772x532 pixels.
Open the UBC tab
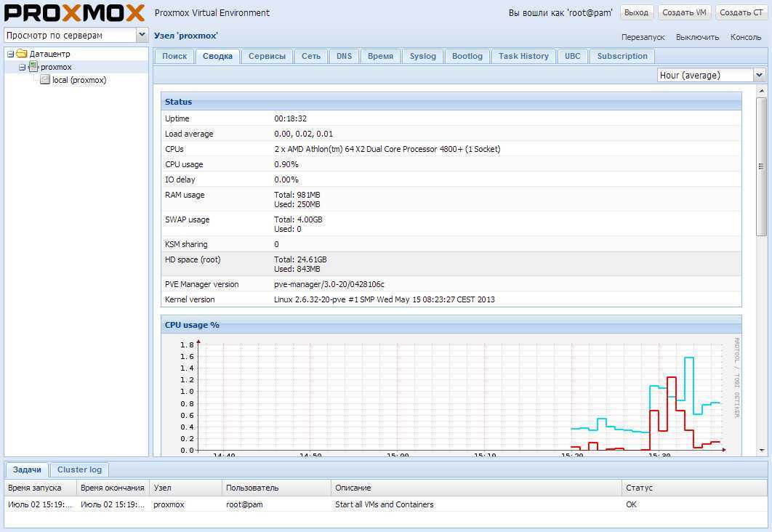point(573,56)
